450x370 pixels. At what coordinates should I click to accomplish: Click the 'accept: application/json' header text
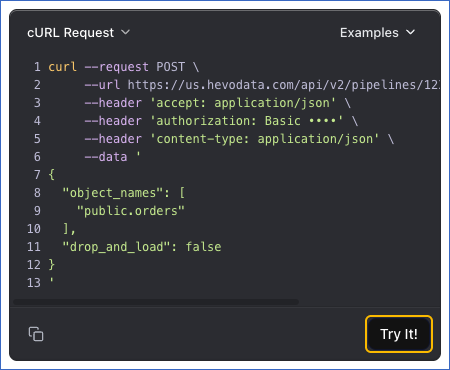pos(243,103)
